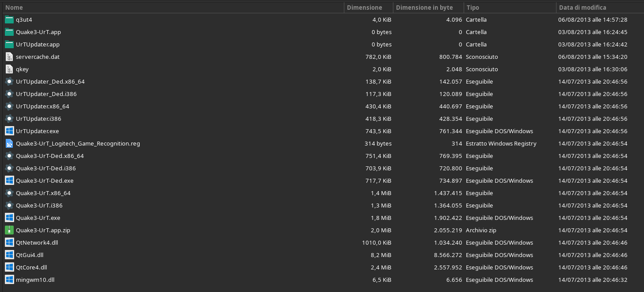Viewport: 644px width, 292px height.
Task: Click the Quake3-UrT.app folder icon
Action: pos(9,32)
